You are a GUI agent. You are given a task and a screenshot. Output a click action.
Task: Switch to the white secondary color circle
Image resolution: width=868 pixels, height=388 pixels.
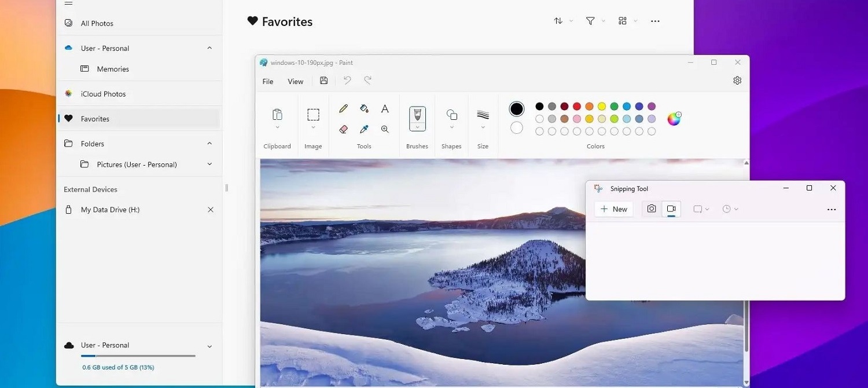click(x=516, y=127)
